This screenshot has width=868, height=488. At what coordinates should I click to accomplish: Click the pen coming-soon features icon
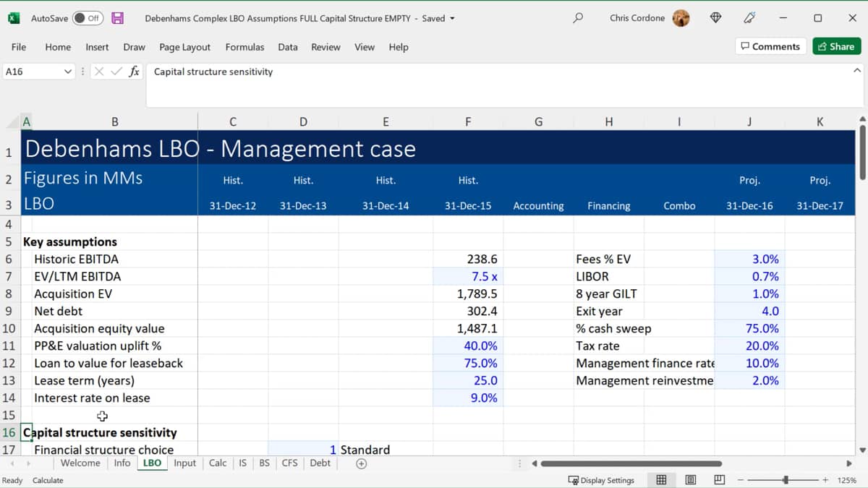coord(750,18)
